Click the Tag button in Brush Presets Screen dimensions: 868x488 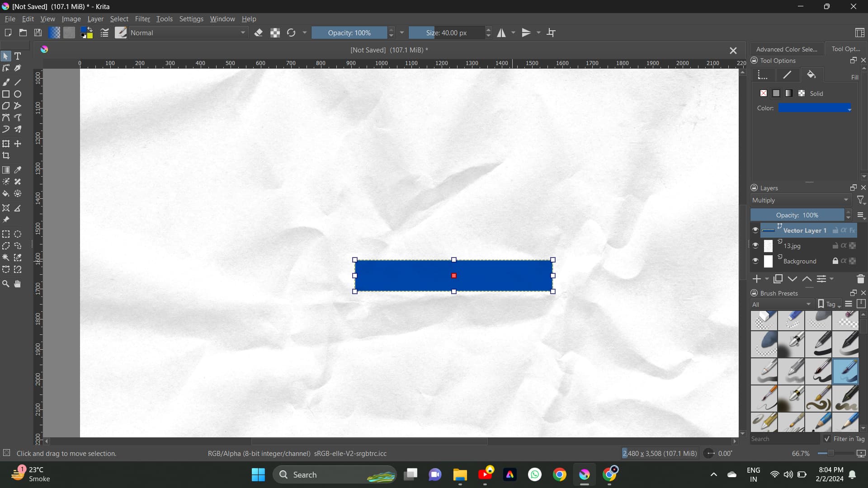830,304
